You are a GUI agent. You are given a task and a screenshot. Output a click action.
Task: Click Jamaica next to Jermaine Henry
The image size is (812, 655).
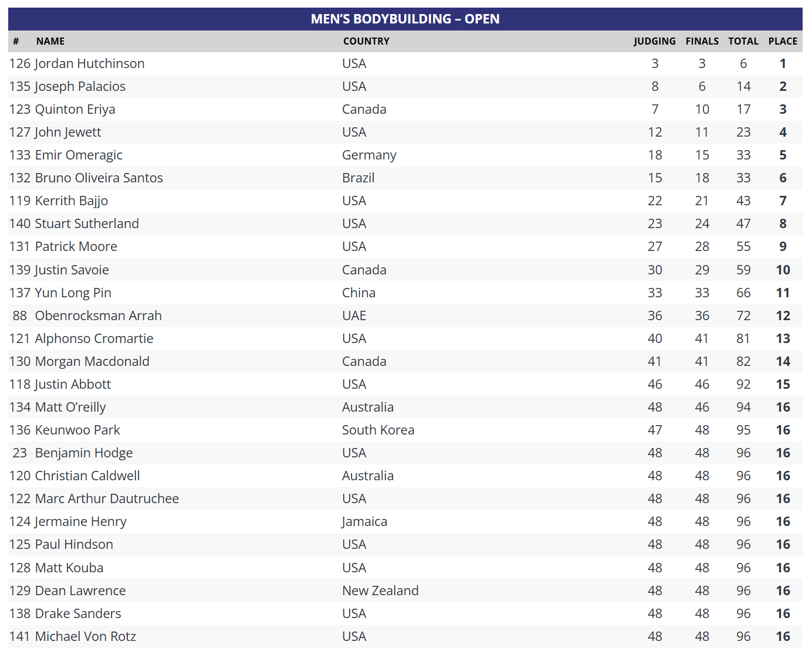(x=364, y=521)
